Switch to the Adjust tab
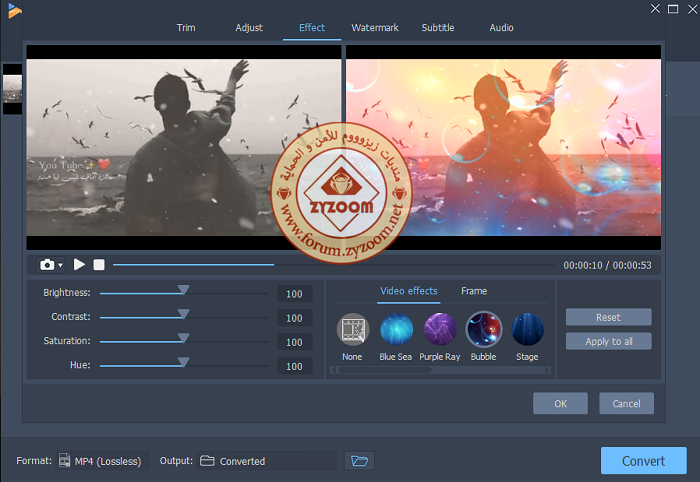This screenshot has width=700, height=482. [249, 28]
